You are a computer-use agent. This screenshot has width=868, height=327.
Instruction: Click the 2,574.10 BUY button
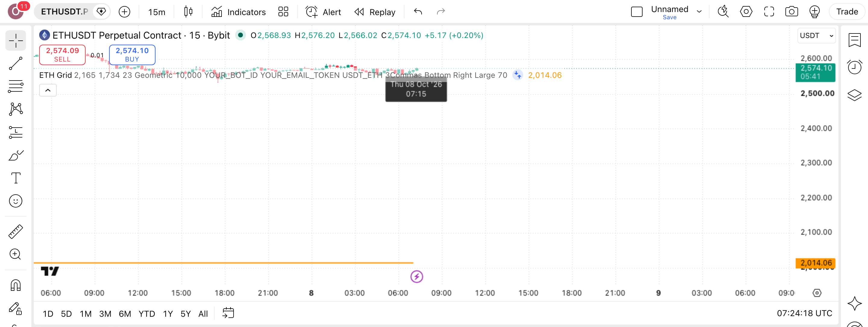pos(132,55)
